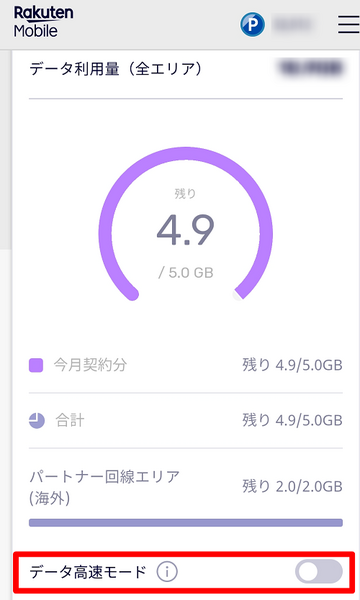360x600 pixels.
Task: Click the 今月契約分 label
Action: point(90,365)
